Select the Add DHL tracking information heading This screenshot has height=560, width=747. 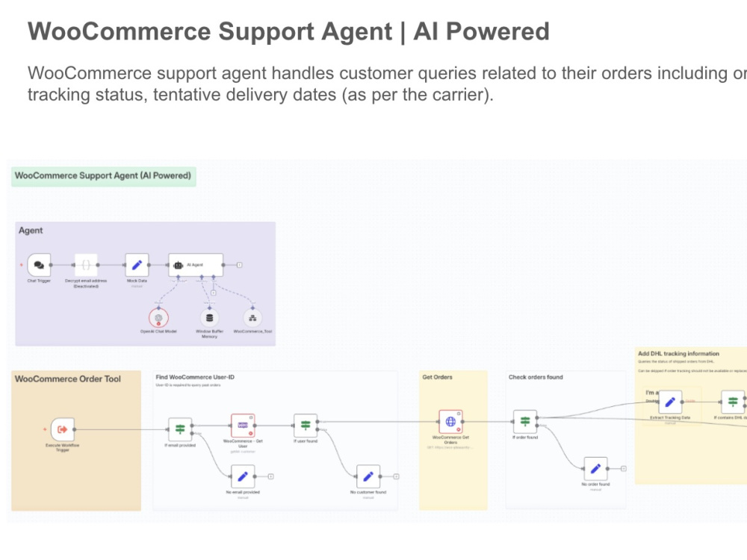tap(678, 354)
